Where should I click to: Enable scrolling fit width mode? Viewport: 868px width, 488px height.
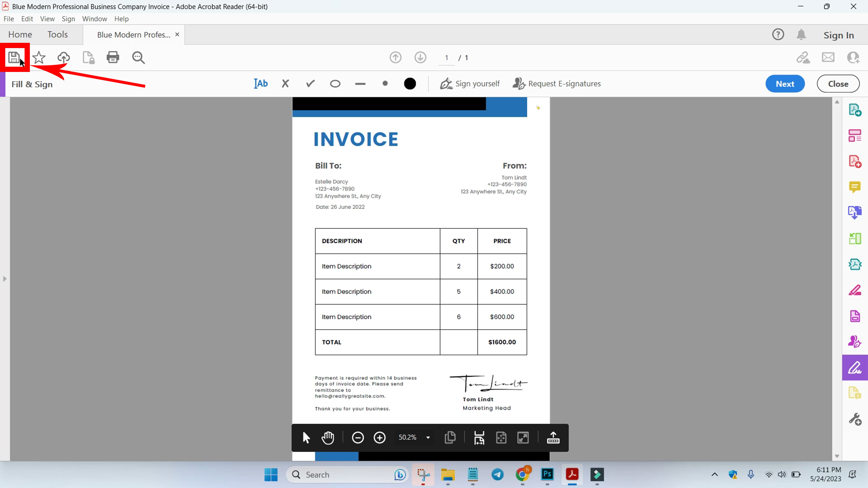479,437
